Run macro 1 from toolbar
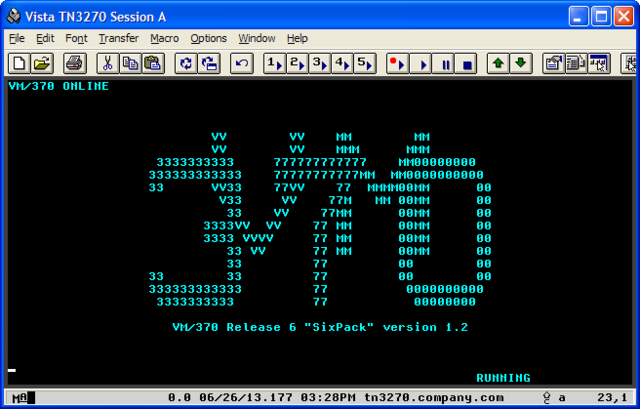 coord(274,64)
